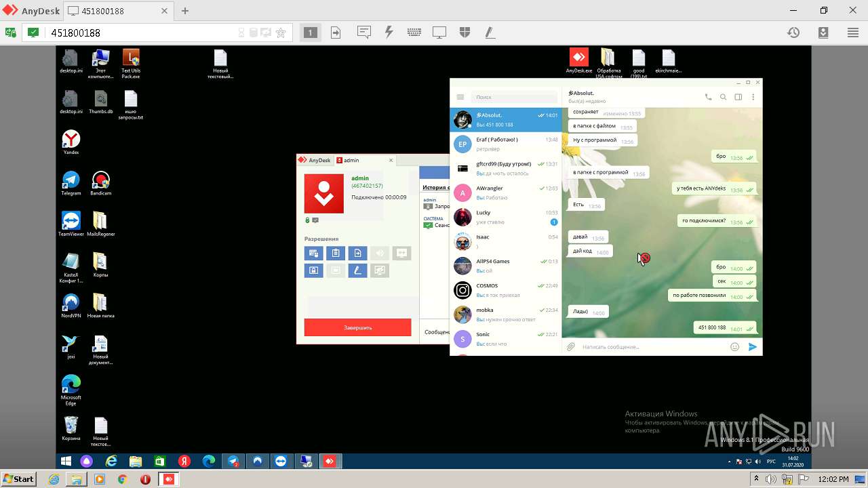Image resolution: width=868 pixels, height=488 pixels.
Task: Click Telegram in the remote taskbar
Action: [x=233, y=461]
